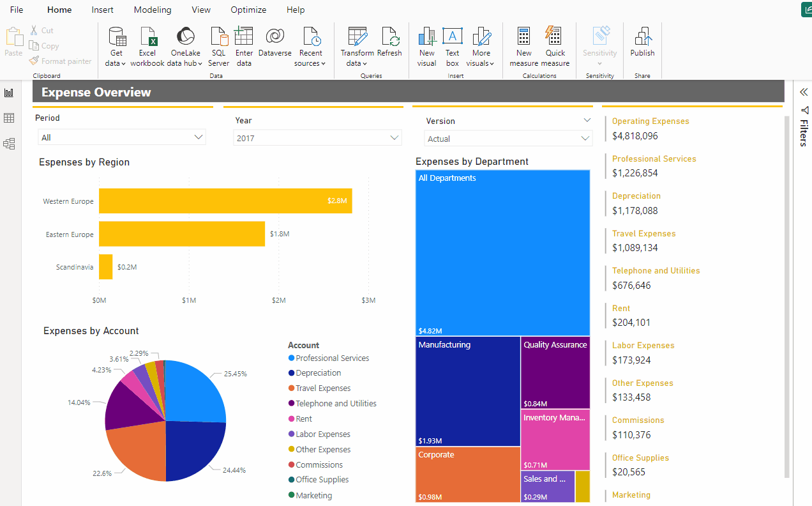The image size is (812, 506).
Task: Select the Western Europe bar
Action: [225, 201]
